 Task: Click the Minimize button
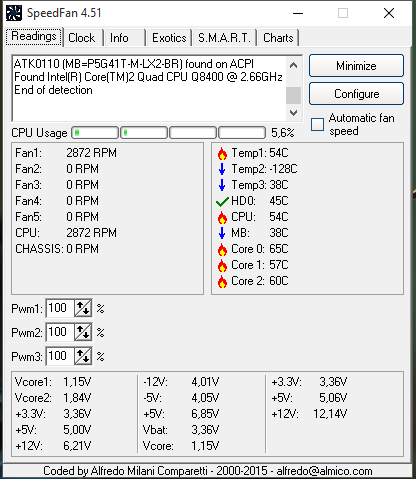356,66
